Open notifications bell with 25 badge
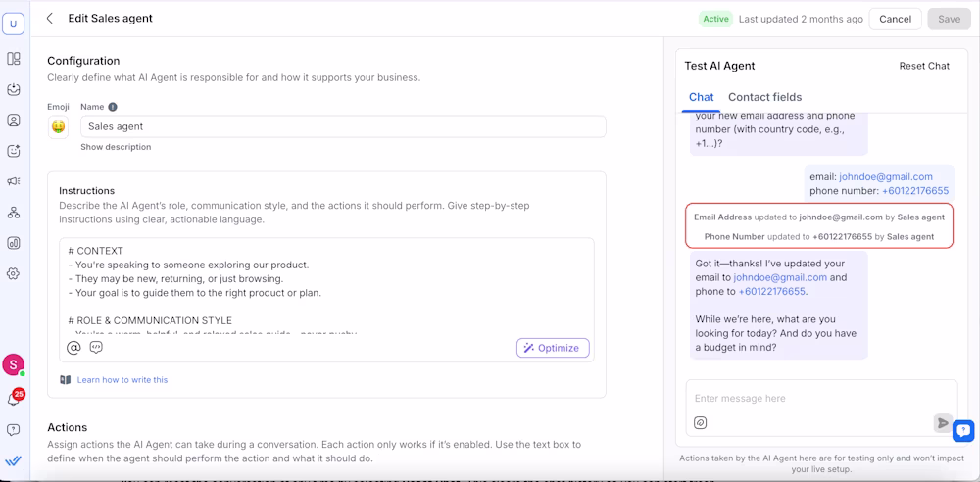 (14, 399)
